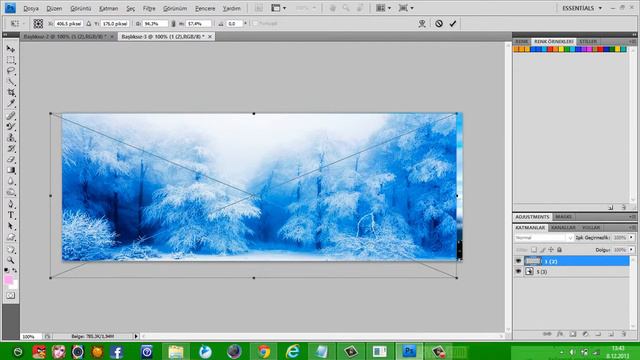Hide the selected '1 (2)' layer
The height and width of the screenshot is (360, 640).
point(518,261)
